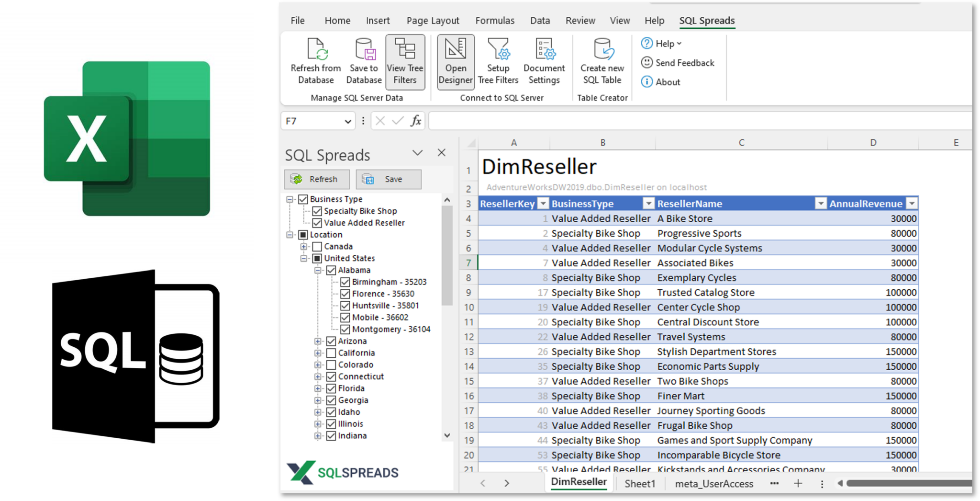Click Refresh from Database ribbon icon
Viewport: 980px width, 501px height.
click(x=316, y=61)
